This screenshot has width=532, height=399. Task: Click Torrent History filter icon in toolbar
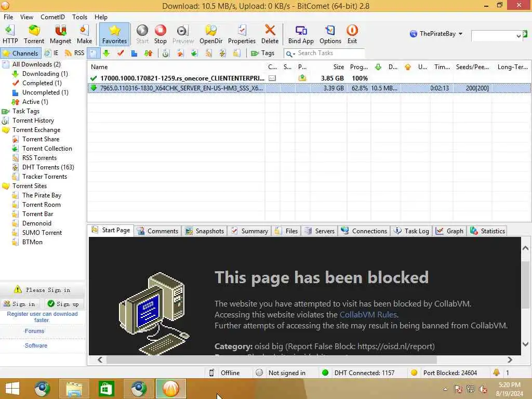(x=166, y=54)
